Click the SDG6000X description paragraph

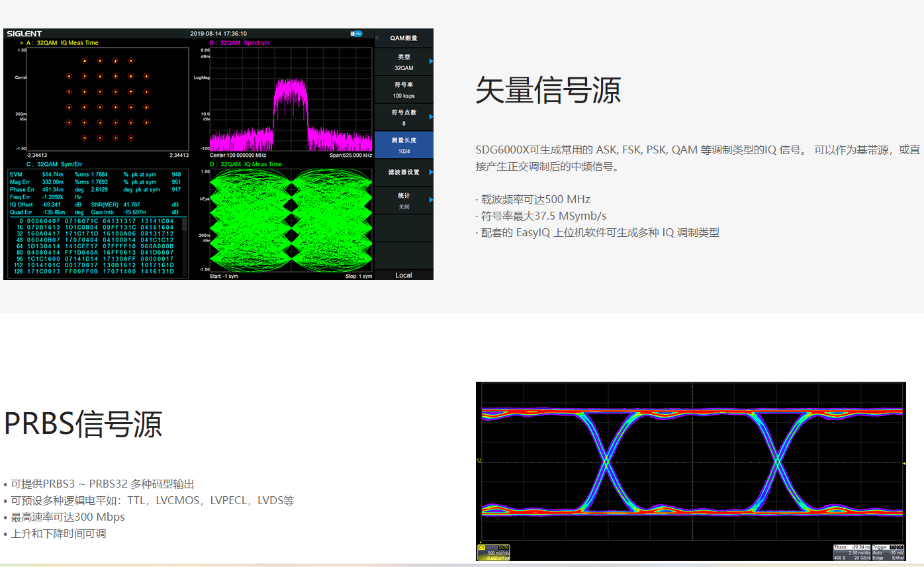click(698, 158)
